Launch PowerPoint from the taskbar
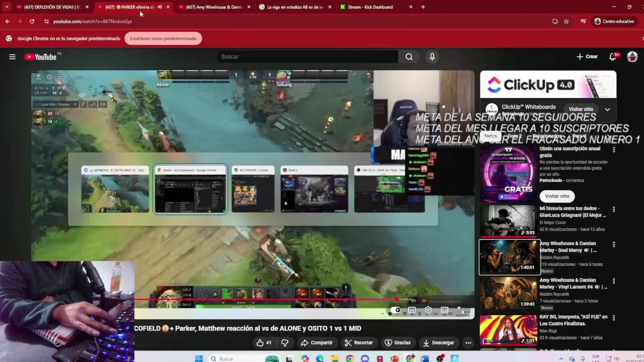644x362 pixels. click(395, 358)
